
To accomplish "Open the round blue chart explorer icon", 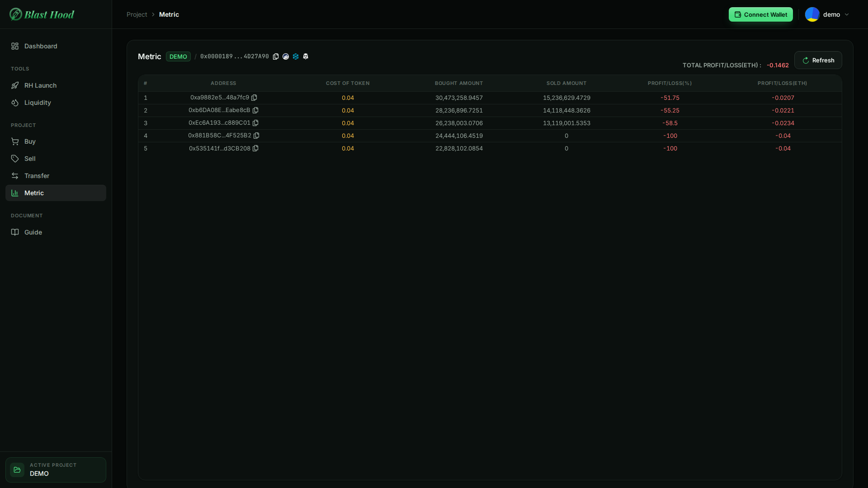I will pyautogui.click(x=286, y=56).
